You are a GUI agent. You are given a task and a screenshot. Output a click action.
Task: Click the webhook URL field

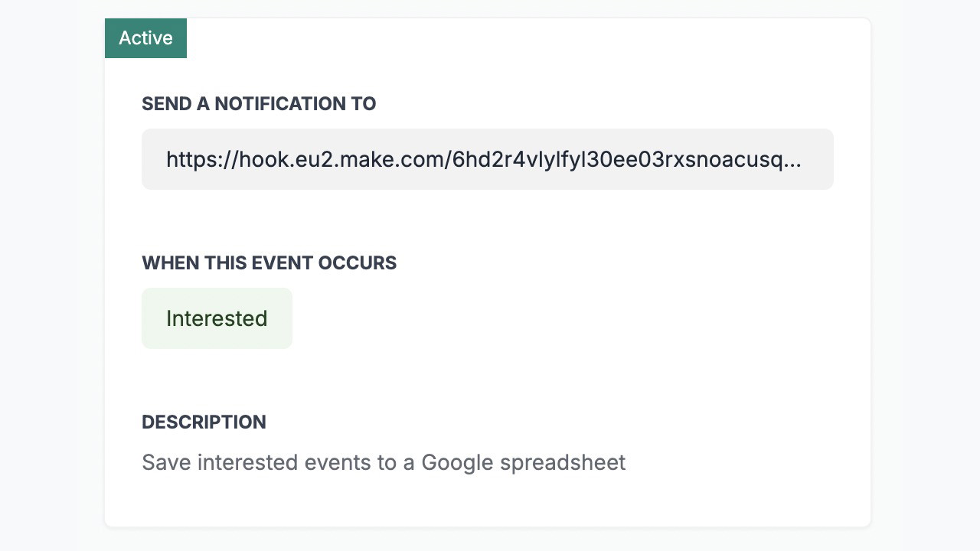click(x=487, y=159)
